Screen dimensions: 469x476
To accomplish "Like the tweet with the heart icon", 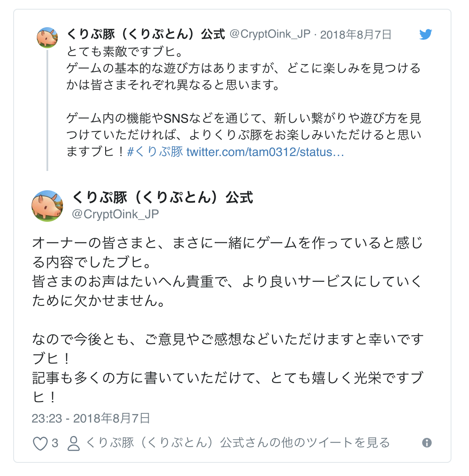I will coord(40,444).
